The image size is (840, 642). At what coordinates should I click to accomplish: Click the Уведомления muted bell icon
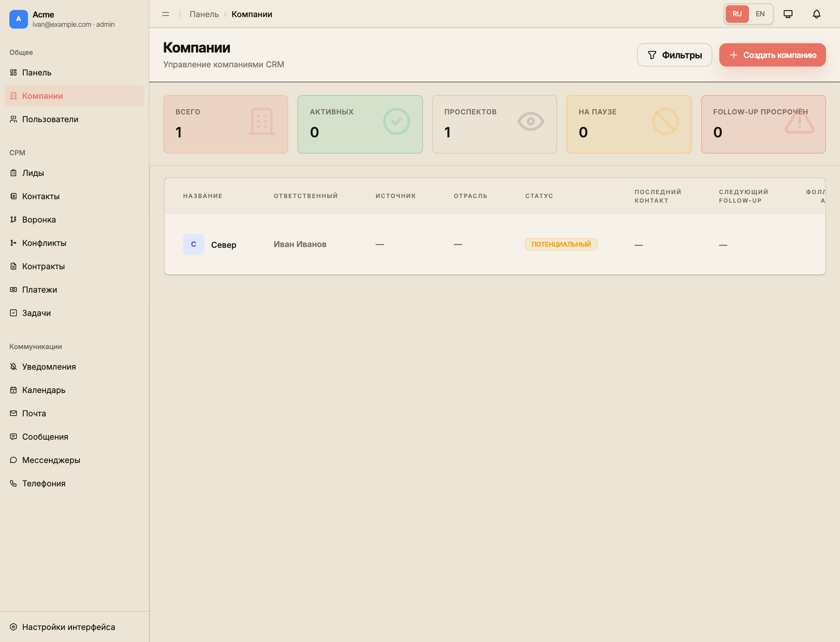[14, 367]
